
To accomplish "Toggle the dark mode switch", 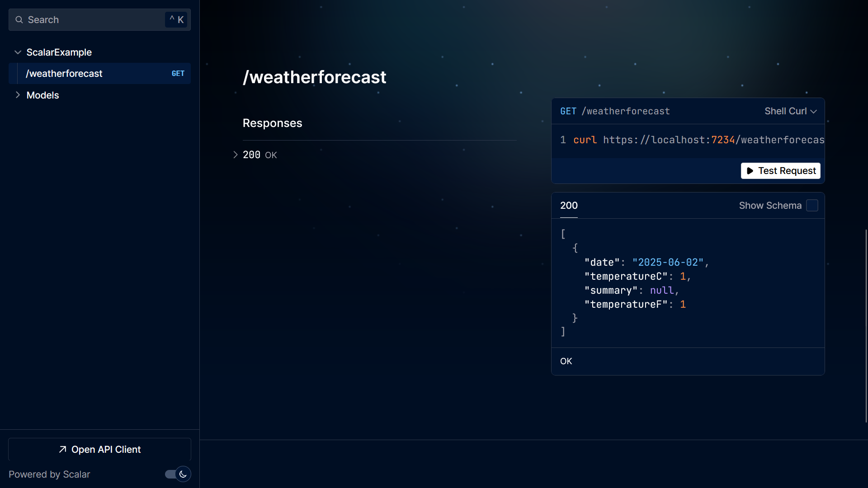I will tap(172, 474).
